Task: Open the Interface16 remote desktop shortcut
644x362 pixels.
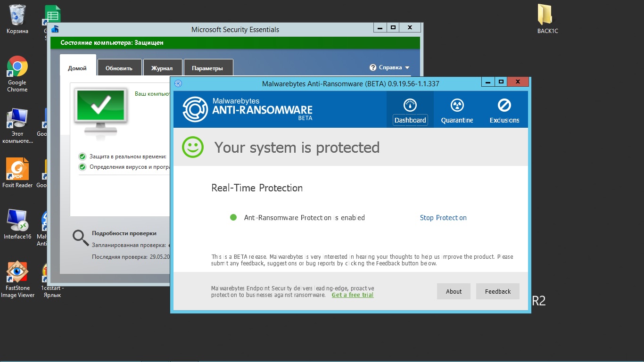Action: [17, 224]
